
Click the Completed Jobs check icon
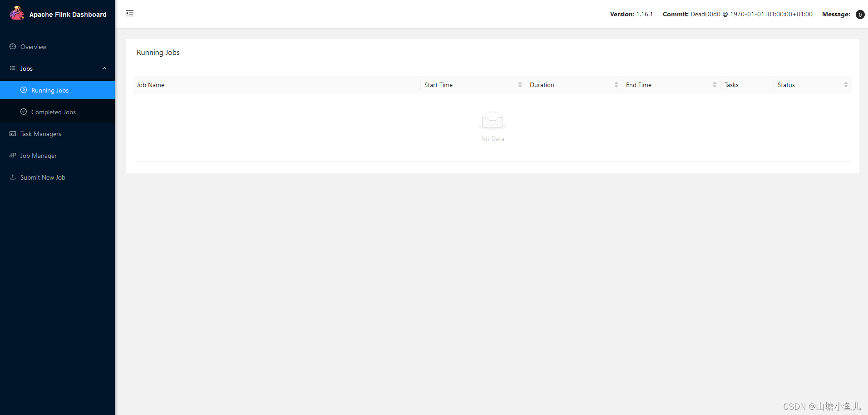click(x=24, y=112)
